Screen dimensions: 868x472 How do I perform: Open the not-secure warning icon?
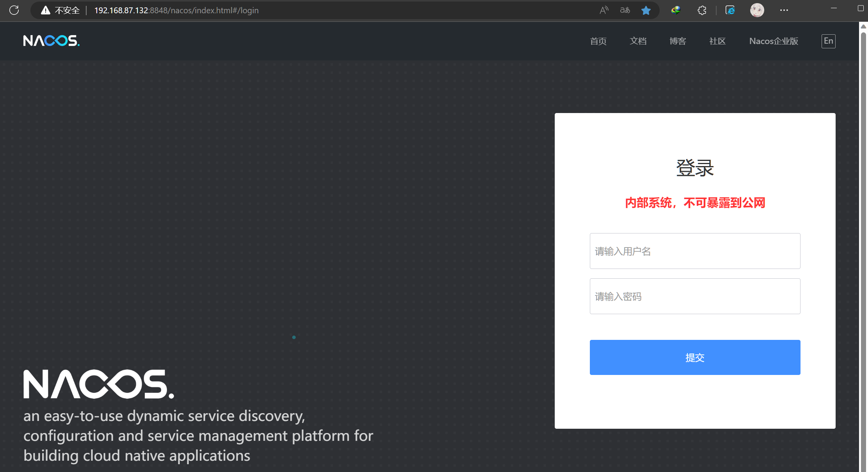pyautogui.click(x=46, y=10)
